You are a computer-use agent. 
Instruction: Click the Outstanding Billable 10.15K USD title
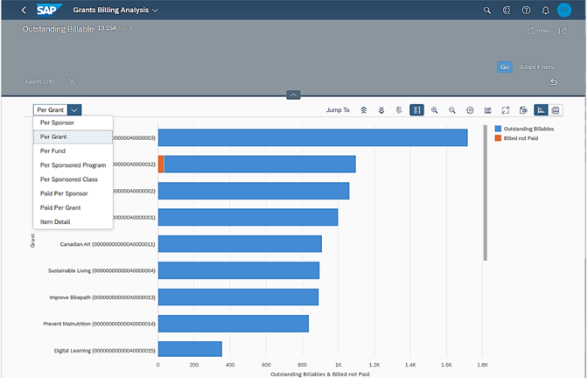tap(76, 29)
